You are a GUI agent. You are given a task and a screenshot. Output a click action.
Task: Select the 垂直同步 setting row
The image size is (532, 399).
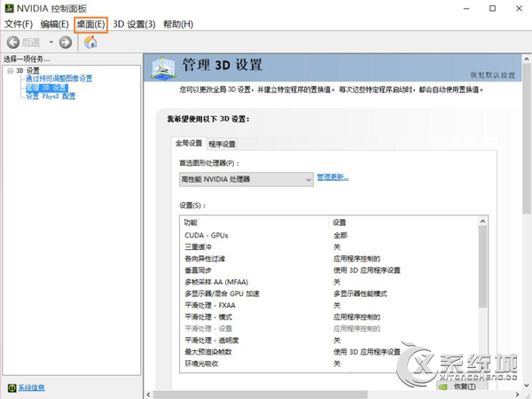(329, 270)
